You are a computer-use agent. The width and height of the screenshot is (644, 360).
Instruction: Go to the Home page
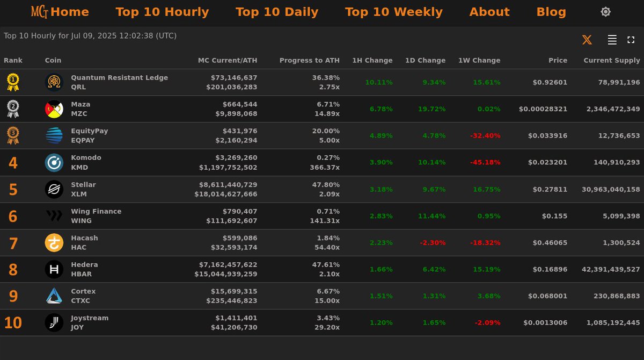70,12
